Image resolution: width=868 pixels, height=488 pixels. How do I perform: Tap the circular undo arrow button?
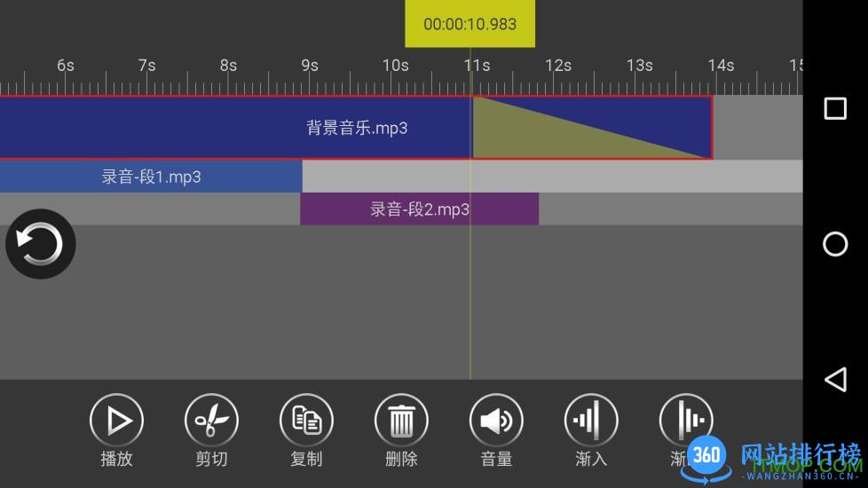coord(41,244)
